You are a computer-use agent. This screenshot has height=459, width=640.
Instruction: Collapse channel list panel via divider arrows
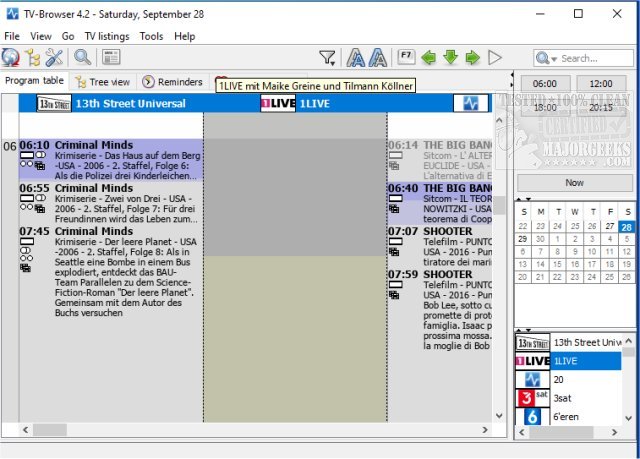[523, 330]
